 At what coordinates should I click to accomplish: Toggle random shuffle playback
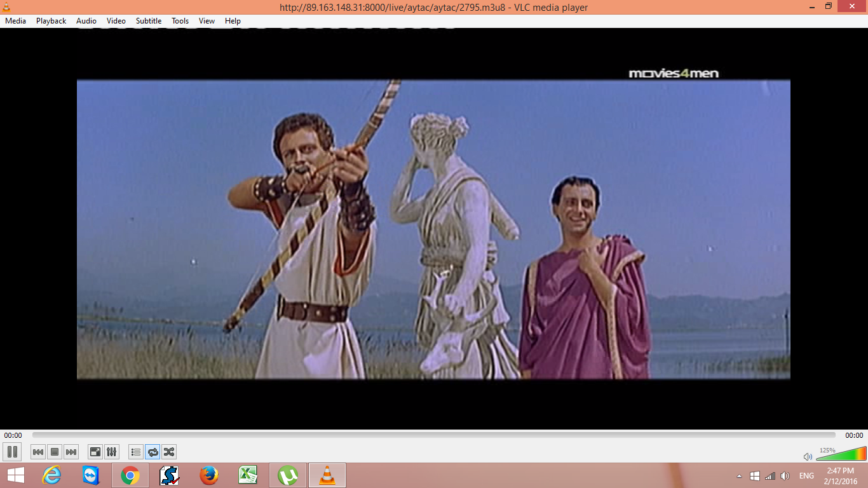pos(169,452)
